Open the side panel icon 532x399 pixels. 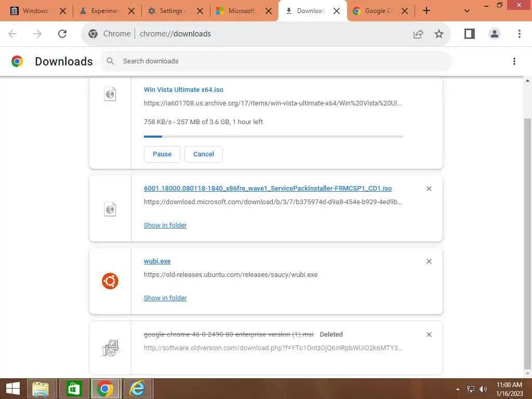[x=470, y=34]
